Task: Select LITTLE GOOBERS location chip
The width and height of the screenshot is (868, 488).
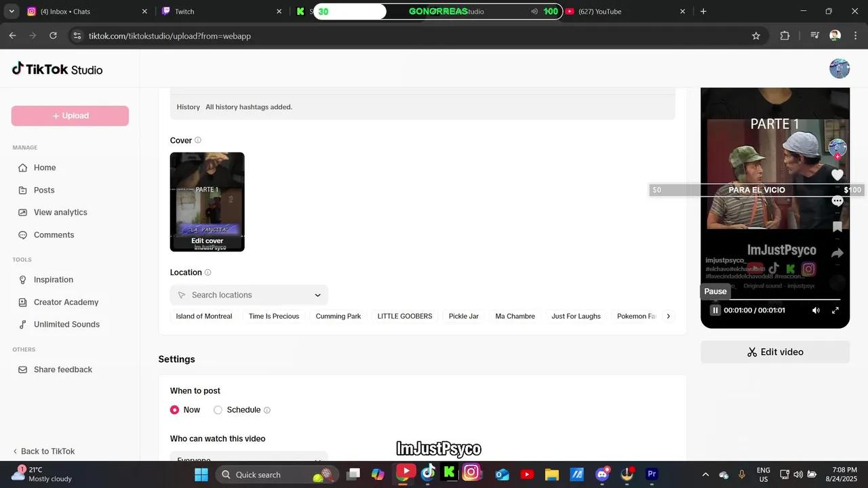Action: click(x=405, y=316)
